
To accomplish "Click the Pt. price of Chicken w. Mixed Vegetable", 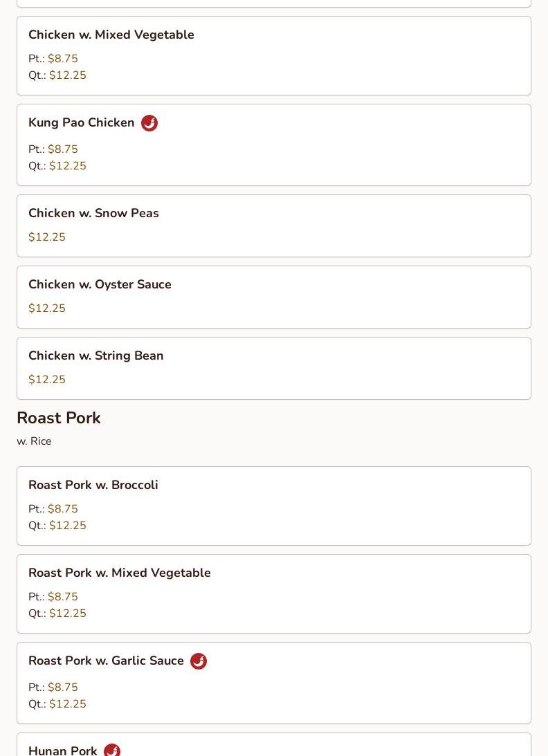I will point(53,59).
